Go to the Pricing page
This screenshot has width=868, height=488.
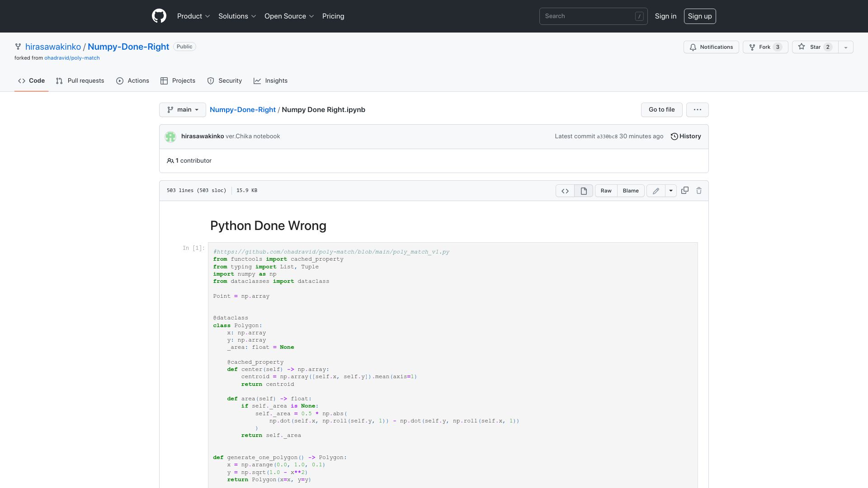pos(333,16)
